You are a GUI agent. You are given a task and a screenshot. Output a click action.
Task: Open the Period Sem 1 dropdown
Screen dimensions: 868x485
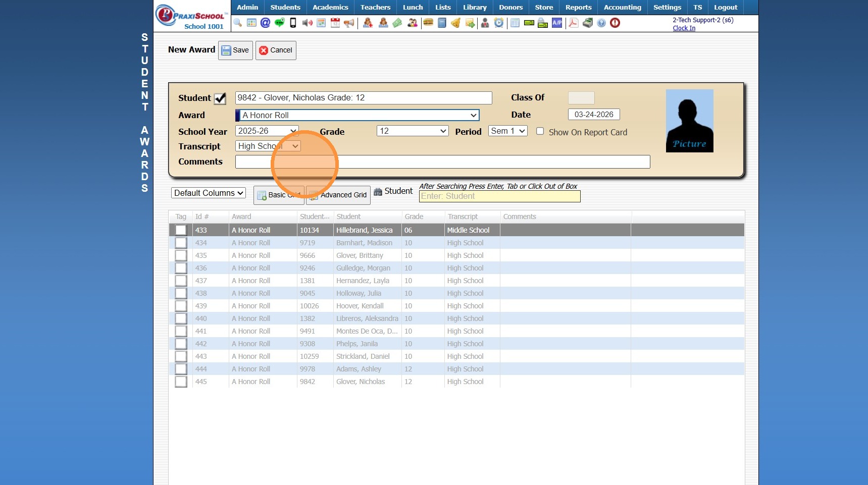(x=508, y=131)
